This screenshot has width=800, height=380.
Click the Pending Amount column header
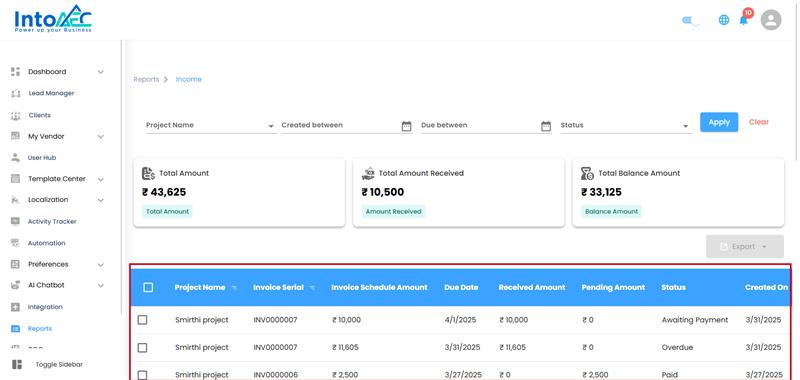[x=613, y=288]
